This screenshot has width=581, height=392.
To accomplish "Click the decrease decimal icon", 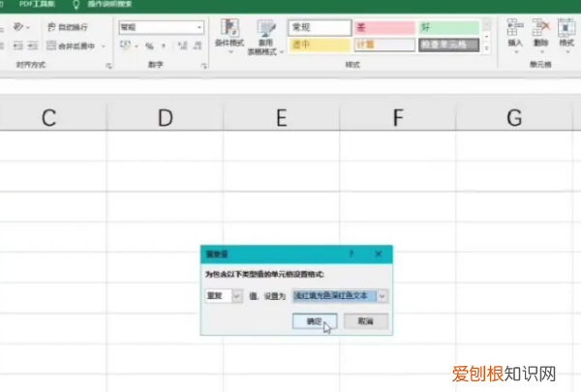I will click(x=198, y=45).
